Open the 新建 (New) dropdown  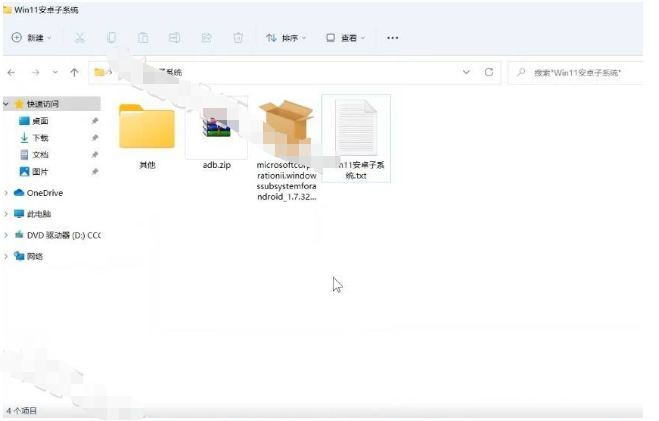pyautogui.click(x=34, y=38)
